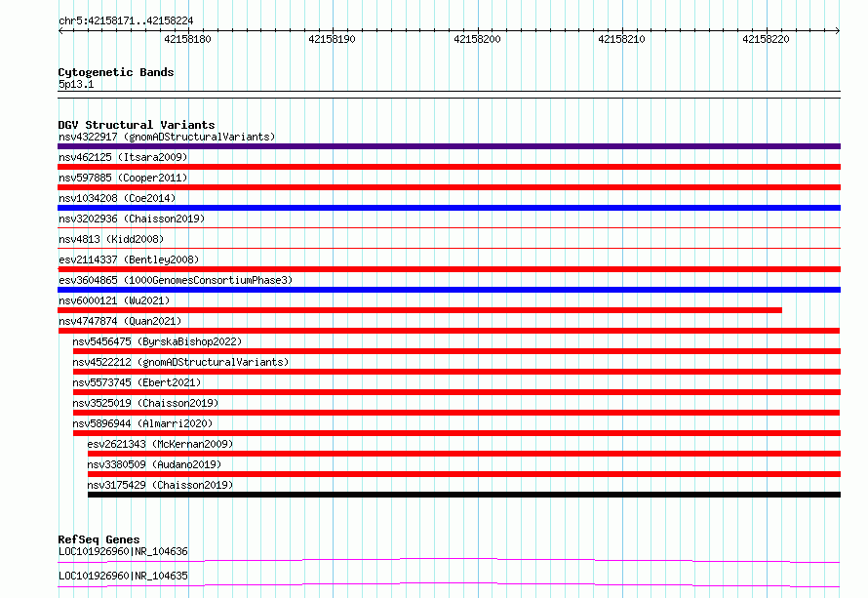The height and width of the screenshot is (598, 868).
Task: Open nsv3380509 (Audano2019) label
Action: pos(154,464)
